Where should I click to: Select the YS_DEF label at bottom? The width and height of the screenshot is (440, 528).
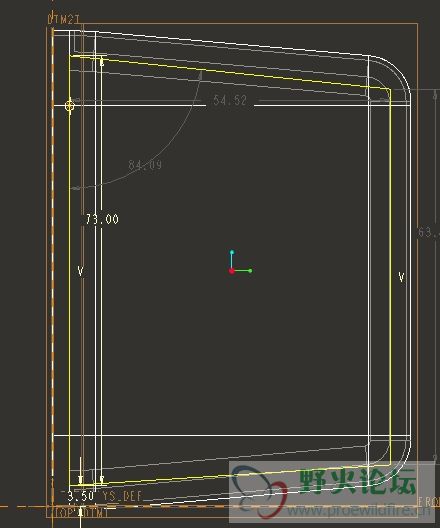(x=122, y=496)
